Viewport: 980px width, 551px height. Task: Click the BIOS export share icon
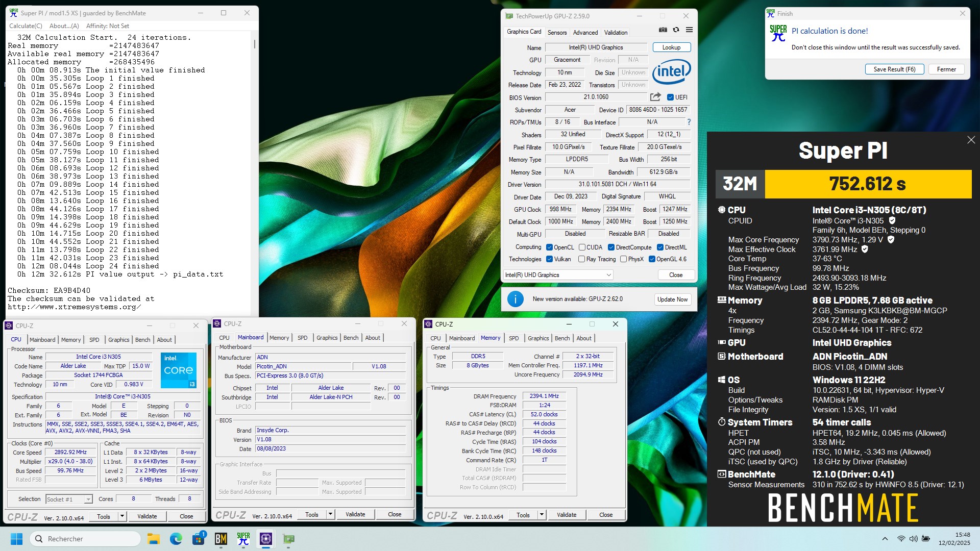pos(655,97)
